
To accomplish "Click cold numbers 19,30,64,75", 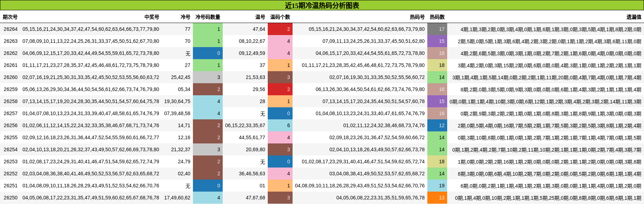I will point(177,101).
